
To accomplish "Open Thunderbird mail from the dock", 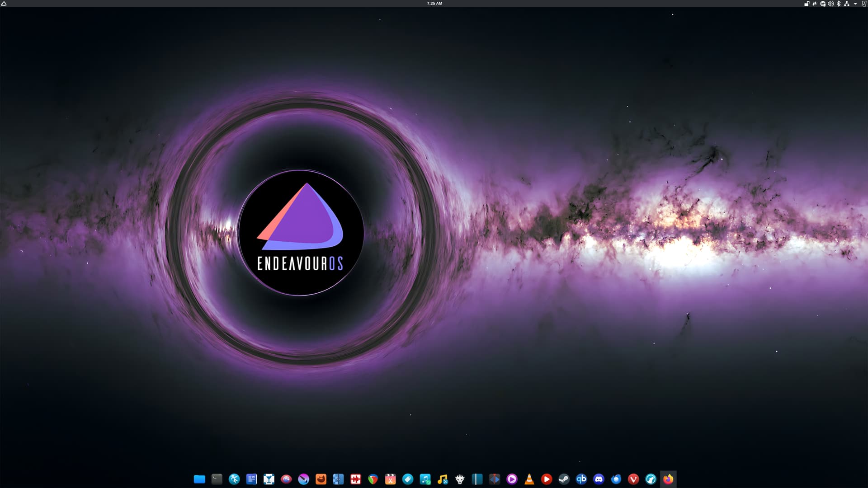I will click(x=616, y=479).
